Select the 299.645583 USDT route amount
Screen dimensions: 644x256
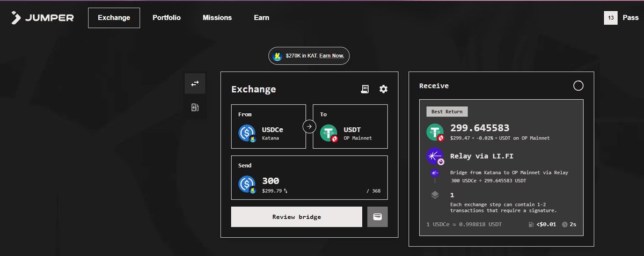[x=480, y=128]
